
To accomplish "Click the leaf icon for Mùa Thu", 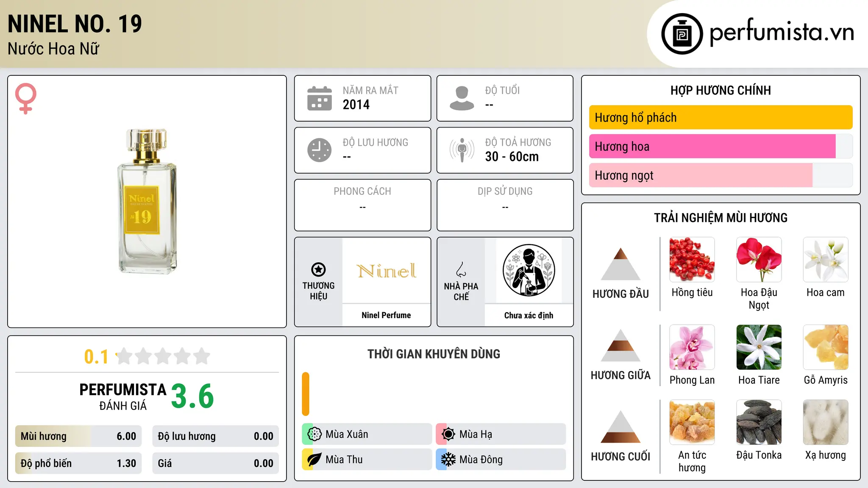I will (x=314, y=460).
